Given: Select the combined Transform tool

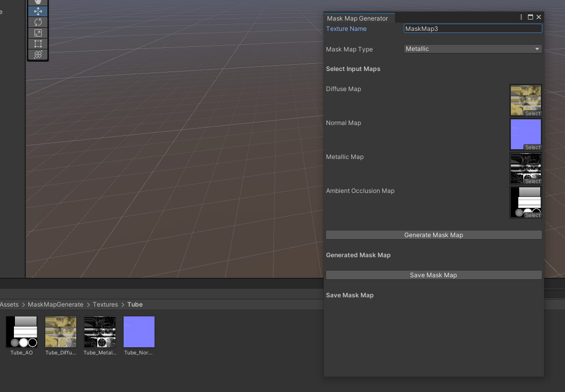Looking at the screenshot, I should click(x=38, y=55).
